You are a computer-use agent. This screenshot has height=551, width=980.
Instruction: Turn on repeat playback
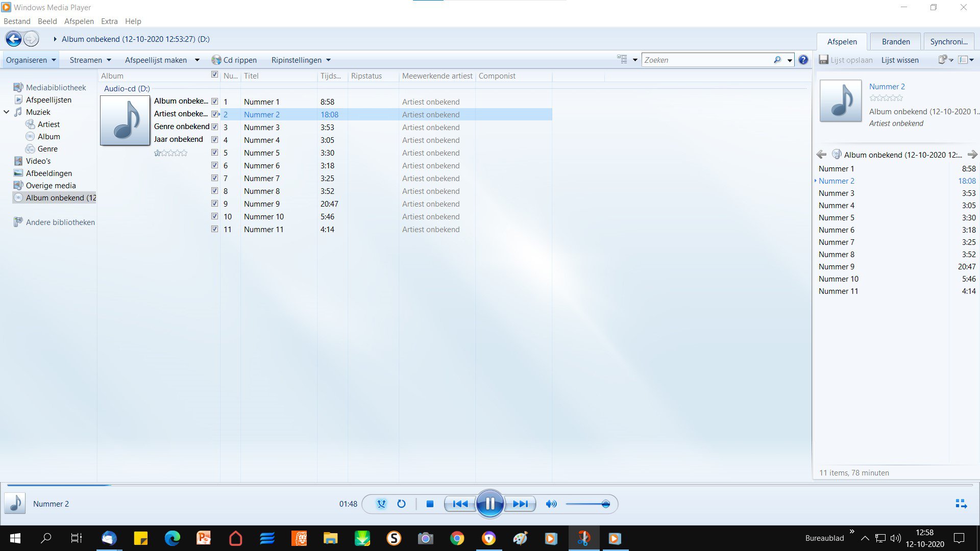pos(401,504)
